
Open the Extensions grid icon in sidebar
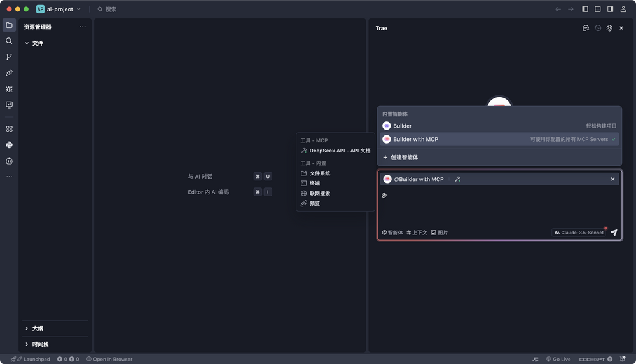tap(9, 129)
